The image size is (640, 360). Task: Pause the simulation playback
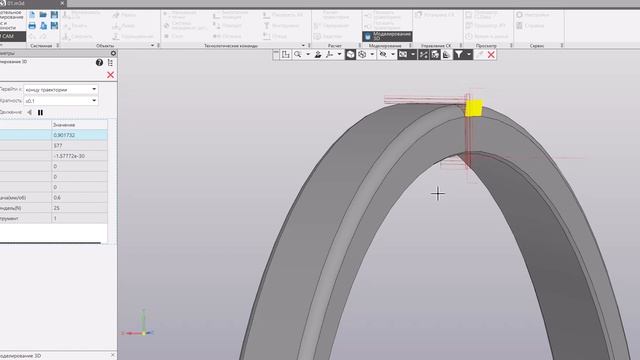click(x=40, y=112)
